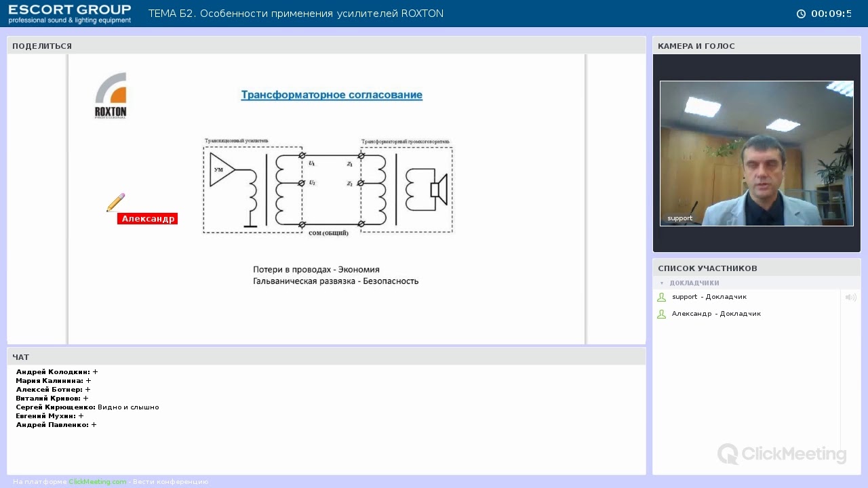Click the КАМЕРА И ГОЛОС panel header

tap(757, 45)
